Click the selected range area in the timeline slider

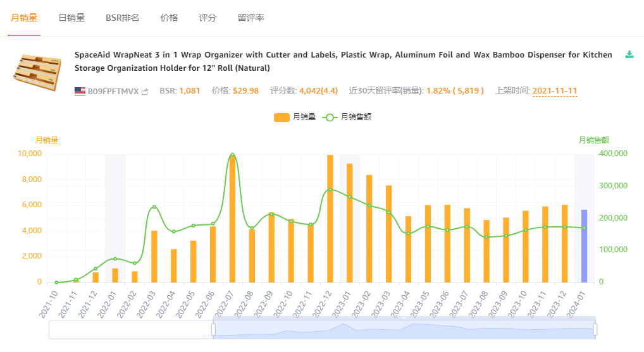(x=404, y=330)
